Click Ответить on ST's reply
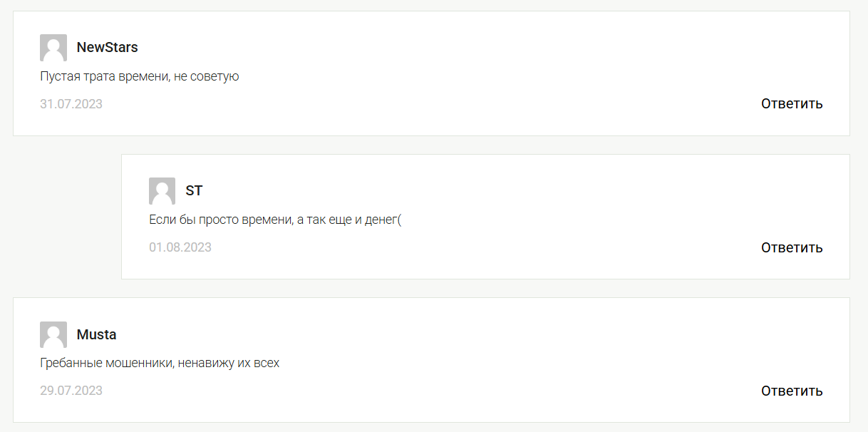Image resolution: width=868 pixels, height=432 pixels. 792,247
